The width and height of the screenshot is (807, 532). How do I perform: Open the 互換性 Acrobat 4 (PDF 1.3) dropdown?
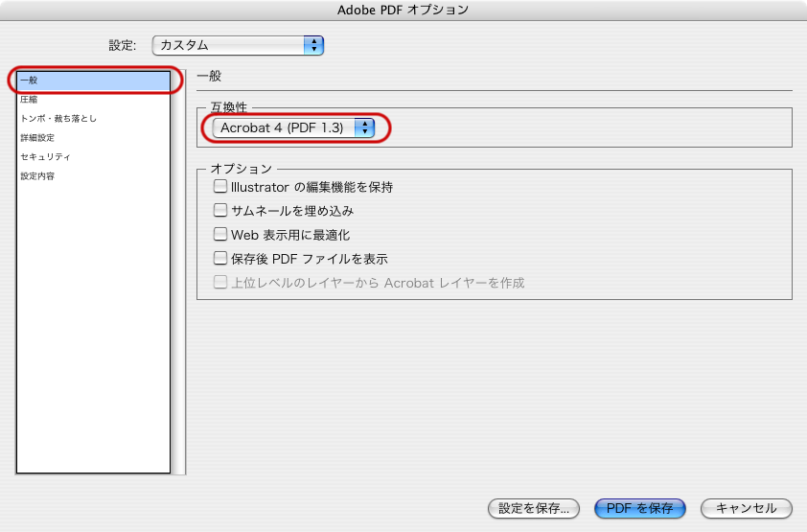pyautogui.click(x=293, y=127)
